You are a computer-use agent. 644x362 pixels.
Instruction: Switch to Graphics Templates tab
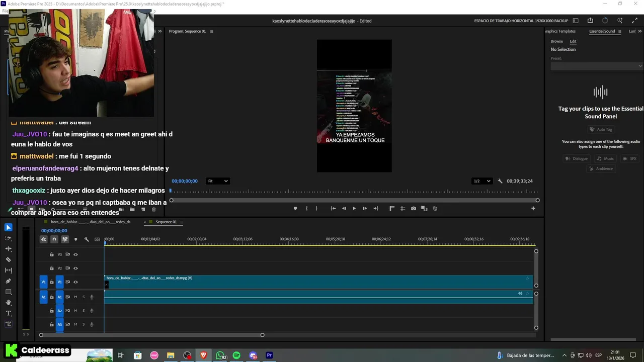[x=560, y=31]
